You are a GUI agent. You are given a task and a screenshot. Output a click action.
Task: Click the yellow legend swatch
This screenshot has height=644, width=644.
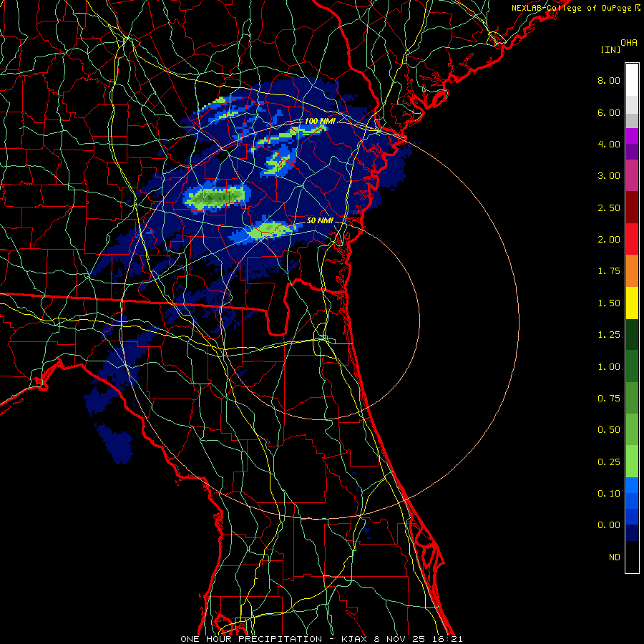click(x=632, y=303)
